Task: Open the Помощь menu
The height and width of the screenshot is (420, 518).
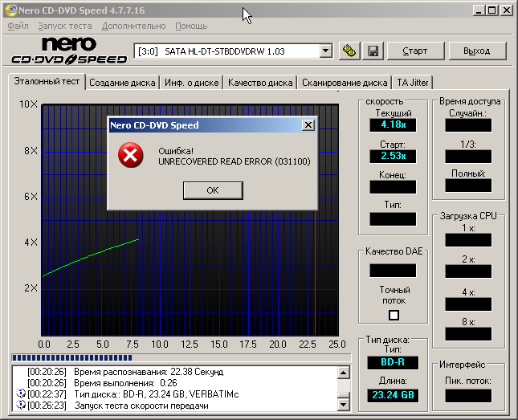Action: pos(191,26)
